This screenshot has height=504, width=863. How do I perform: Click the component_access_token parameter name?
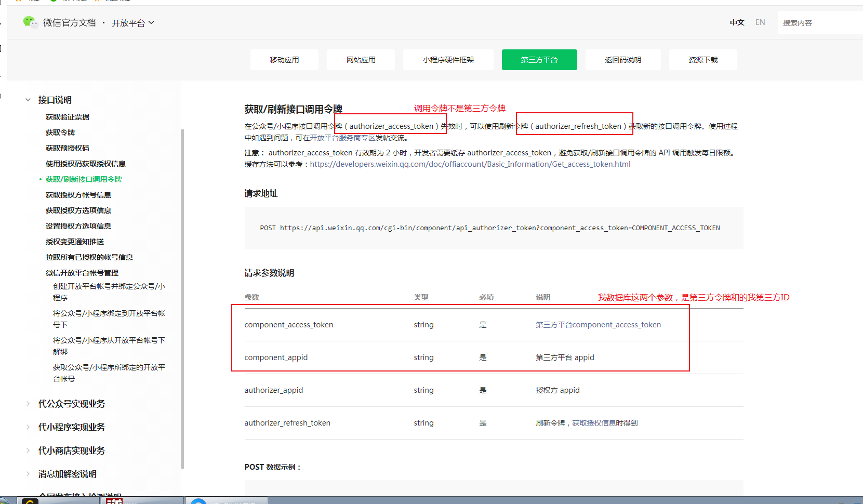pyautogui.click(x=289, y=325)
